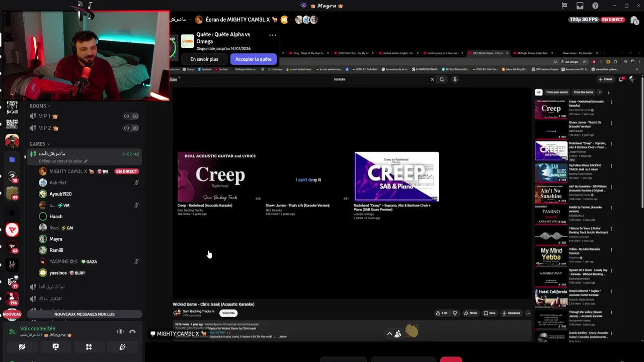Click the Subscribe button under the video

228,313
